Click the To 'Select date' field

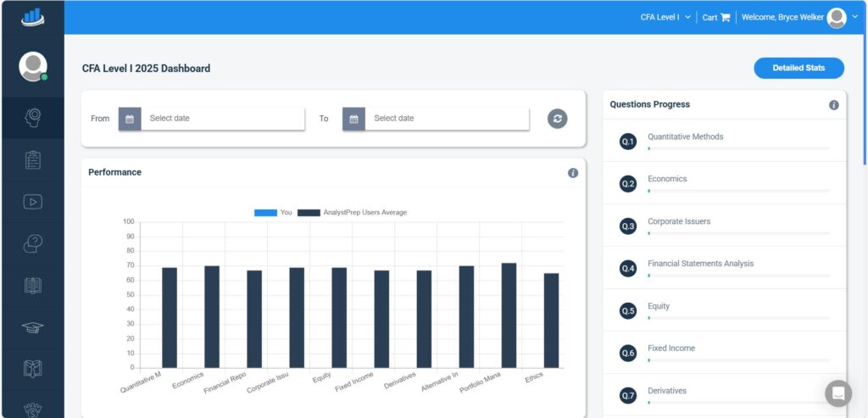pyautogui.click(x=447, y=119)
